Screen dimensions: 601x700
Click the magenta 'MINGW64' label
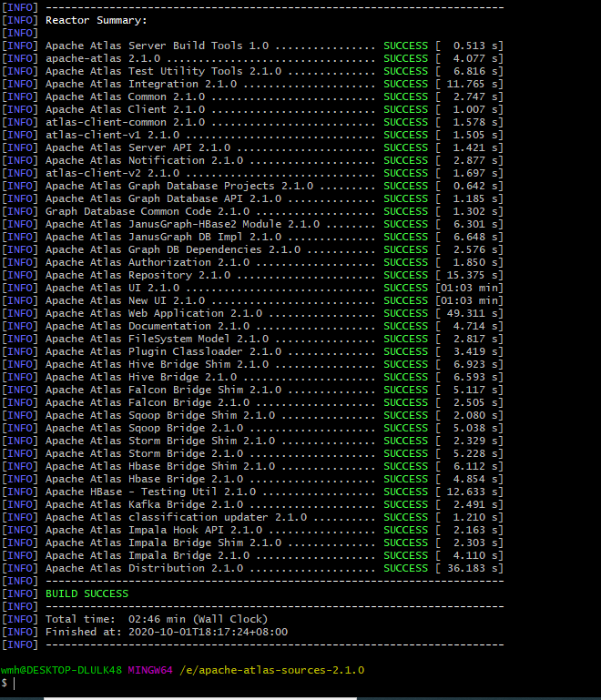(150, 671)
